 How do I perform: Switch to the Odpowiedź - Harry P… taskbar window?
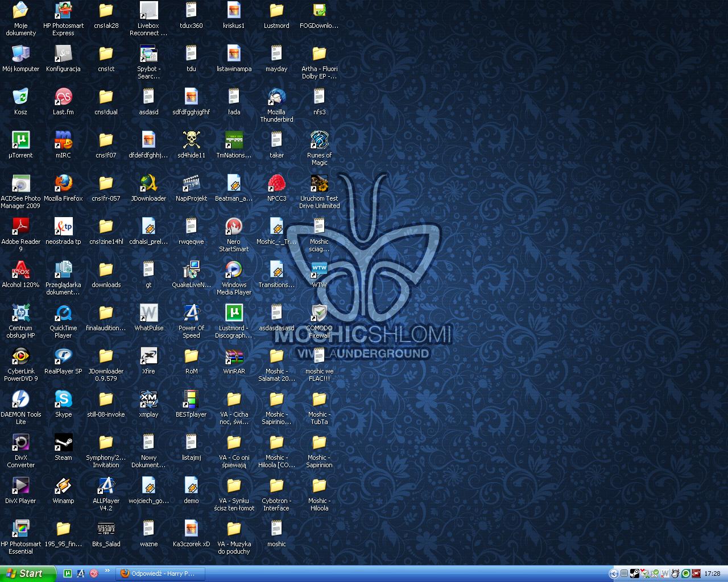pos(160,573)
